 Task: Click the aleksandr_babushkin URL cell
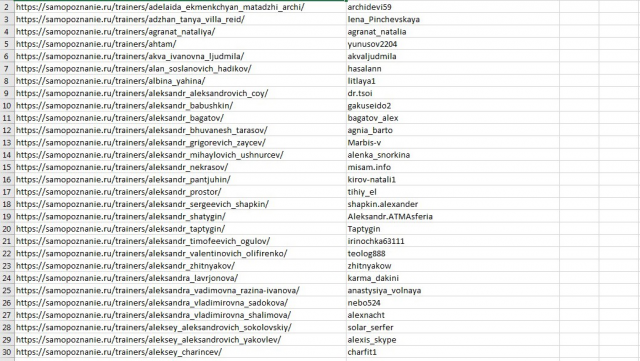tap(180, 105)
